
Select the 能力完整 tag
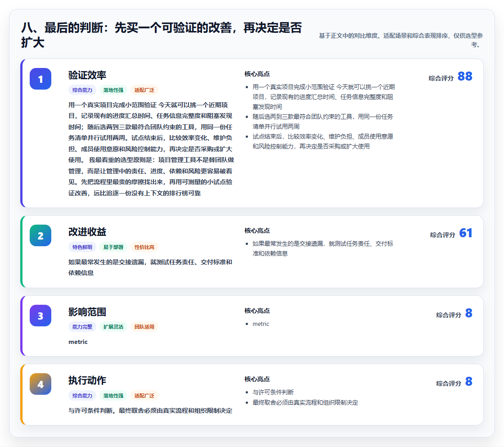click(82, 327)
